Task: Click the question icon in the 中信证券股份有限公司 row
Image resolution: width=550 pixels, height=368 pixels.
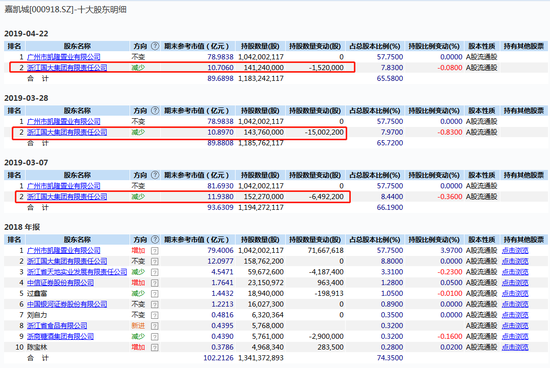Action: 155,283
